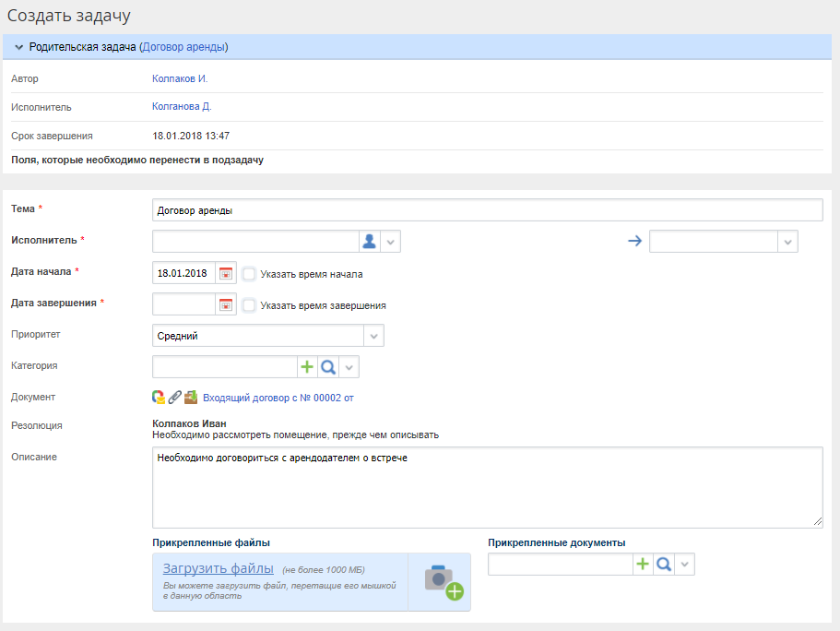Viewport: 840px width, 631px height.
Task: Click the Описание text area
Action: 487,487
